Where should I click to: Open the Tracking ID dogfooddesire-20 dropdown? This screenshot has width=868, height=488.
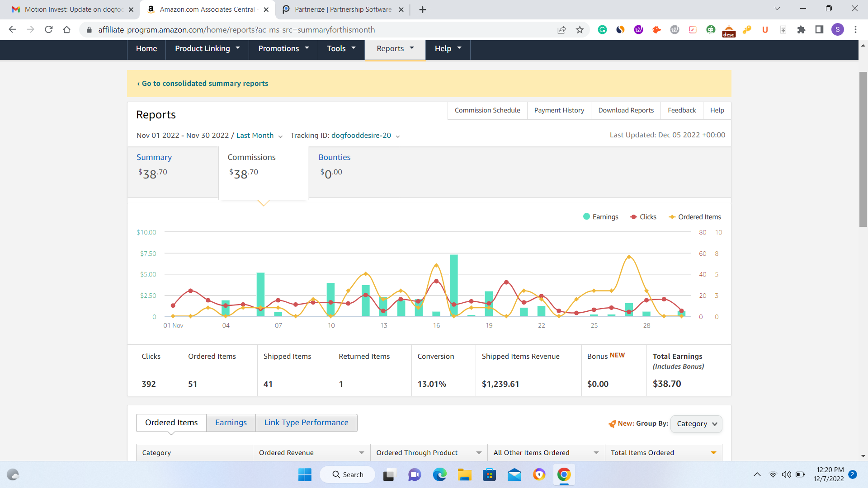[365, 136]
